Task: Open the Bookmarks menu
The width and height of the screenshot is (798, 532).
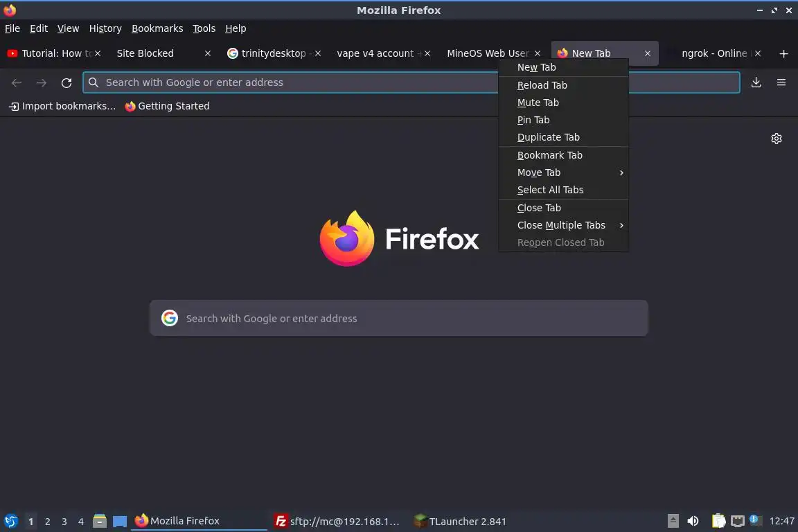Action: pyautogui.click(x=157, y=28)
